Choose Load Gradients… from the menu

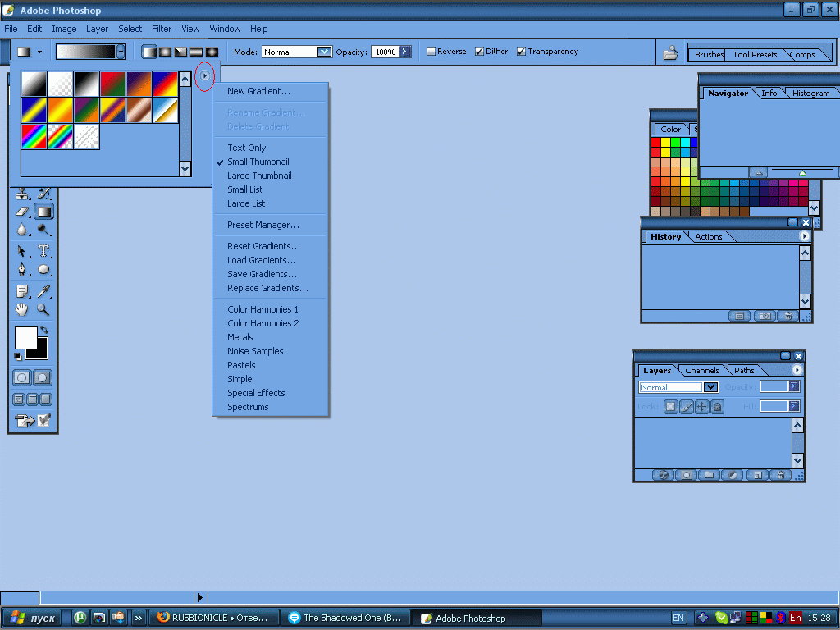click(262, 260)
